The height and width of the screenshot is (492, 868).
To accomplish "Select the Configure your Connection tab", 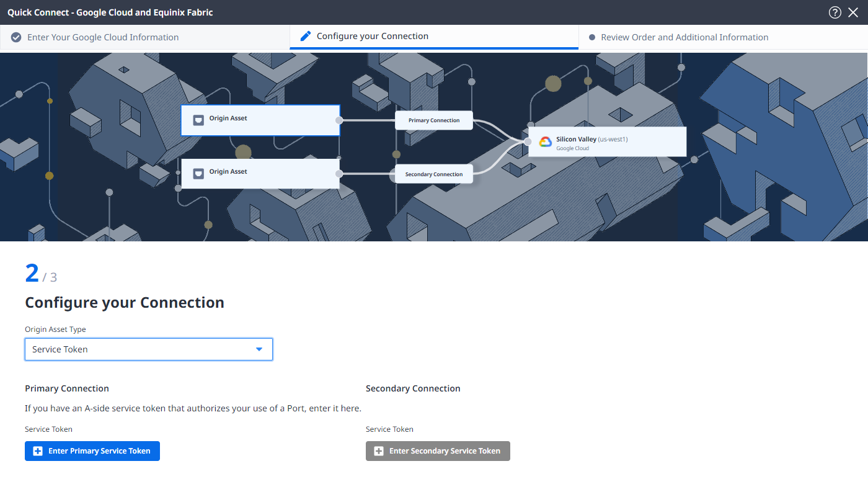I will click(372, 36).
